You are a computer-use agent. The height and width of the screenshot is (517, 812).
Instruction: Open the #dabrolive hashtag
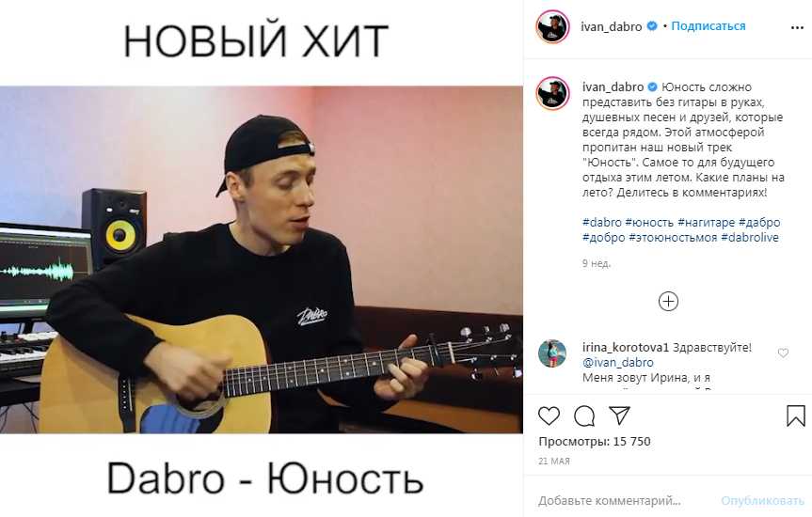[750, 238]
